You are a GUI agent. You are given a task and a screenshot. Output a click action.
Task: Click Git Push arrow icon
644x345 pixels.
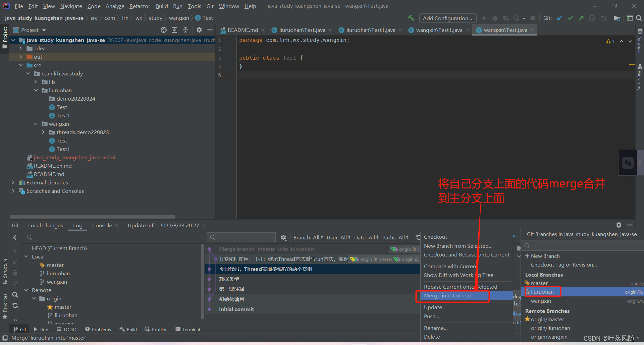point(581,18)
